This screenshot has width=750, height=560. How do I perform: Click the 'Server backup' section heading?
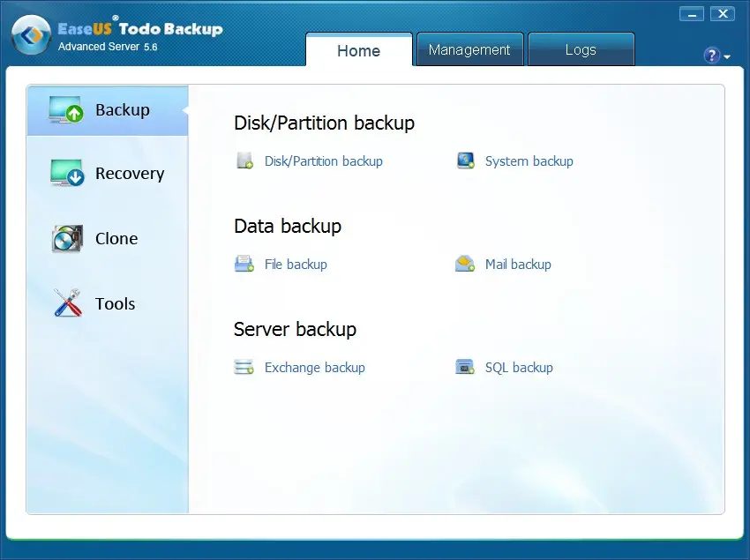295,329
